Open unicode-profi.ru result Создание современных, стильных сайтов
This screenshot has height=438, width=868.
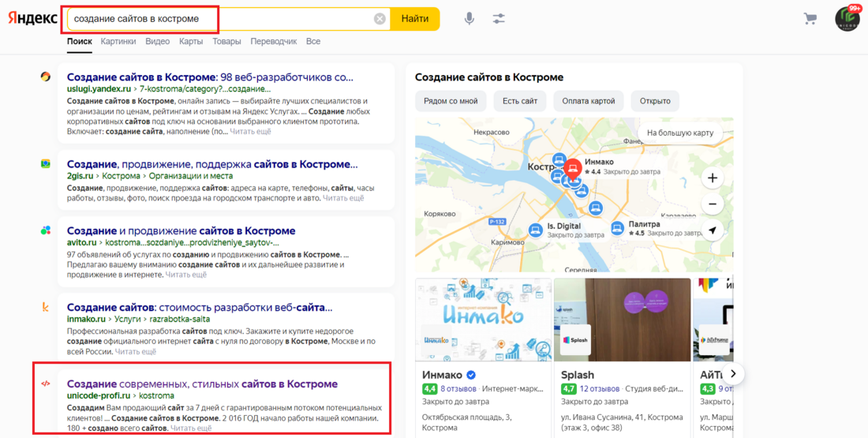click(x=202, y=384)
